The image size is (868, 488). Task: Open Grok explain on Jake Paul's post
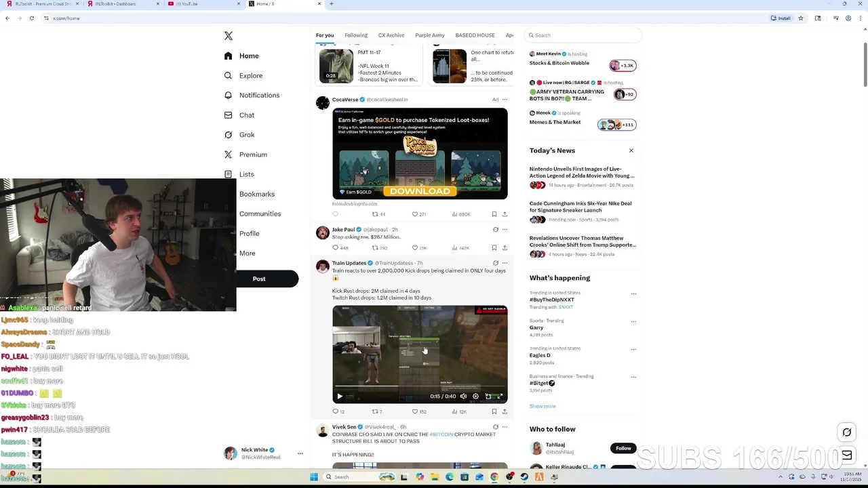(x=496, y=230)
